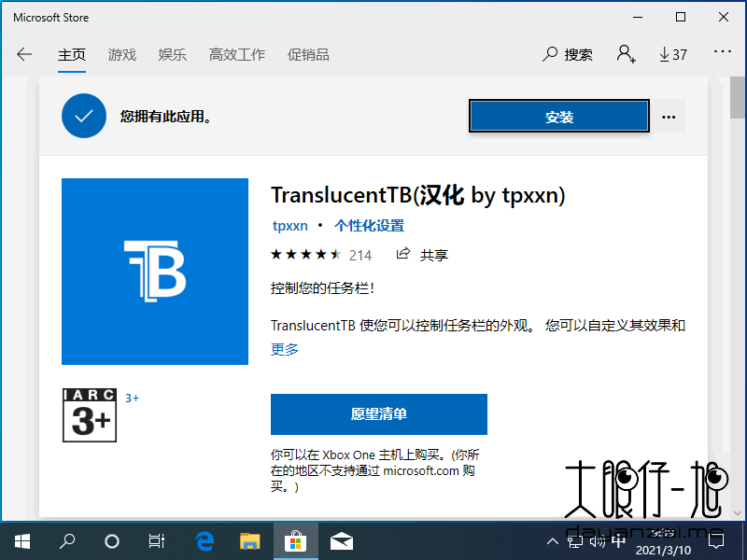Click the star rating for the app
This screenshot has height=560, width=747.
point(306,255)
